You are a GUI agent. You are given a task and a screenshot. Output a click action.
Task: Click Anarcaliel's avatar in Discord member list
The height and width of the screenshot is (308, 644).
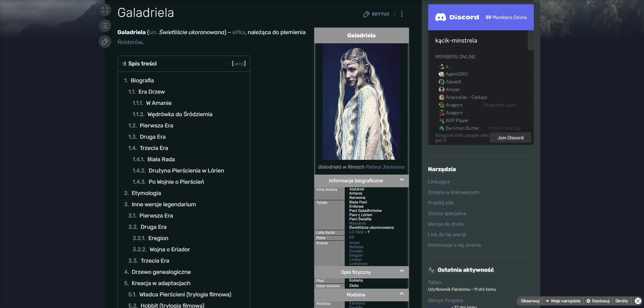442,97
